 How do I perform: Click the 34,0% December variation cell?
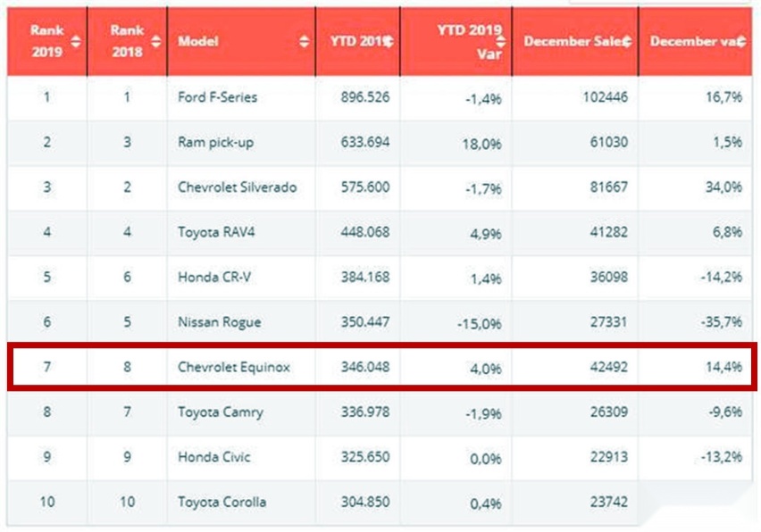coord(723,187)
